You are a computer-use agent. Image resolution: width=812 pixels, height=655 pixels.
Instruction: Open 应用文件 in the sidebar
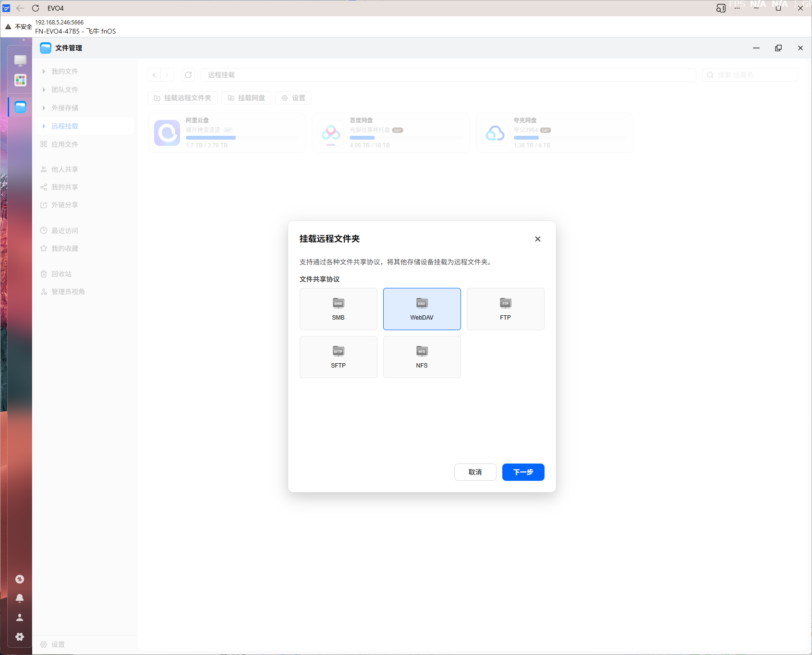click(x=85, y=144)
